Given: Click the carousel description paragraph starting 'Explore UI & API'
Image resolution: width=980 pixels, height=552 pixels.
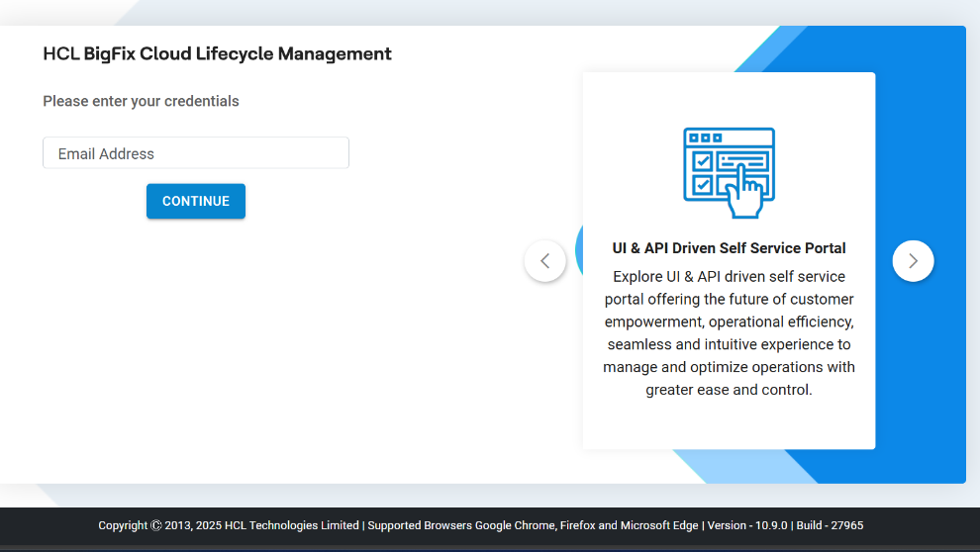Looking at the screenshot, I should 729,332.
